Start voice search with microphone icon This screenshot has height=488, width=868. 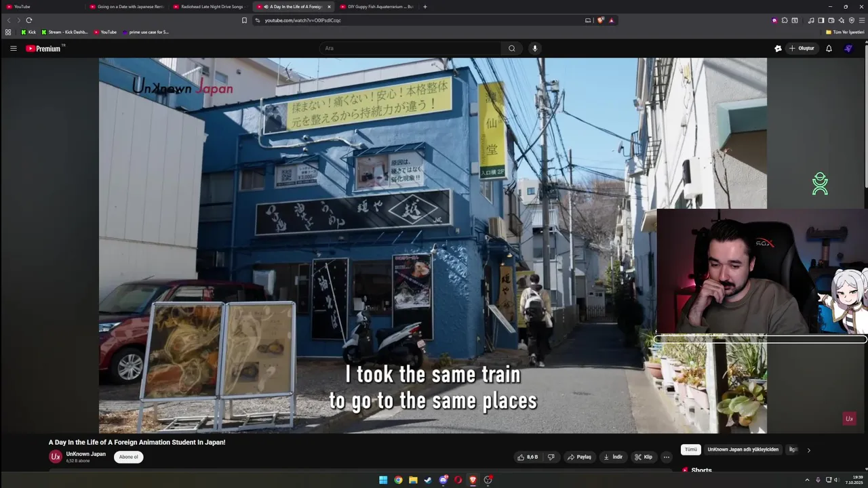535,48
